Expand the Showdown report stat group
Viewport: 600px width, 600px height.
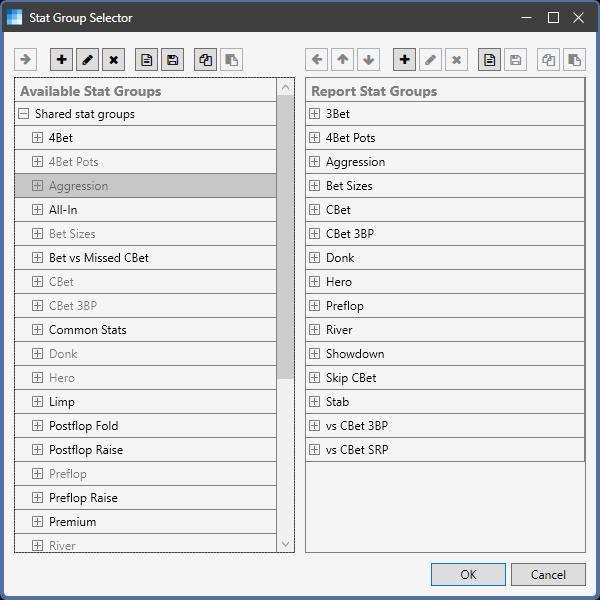[314, 354]
